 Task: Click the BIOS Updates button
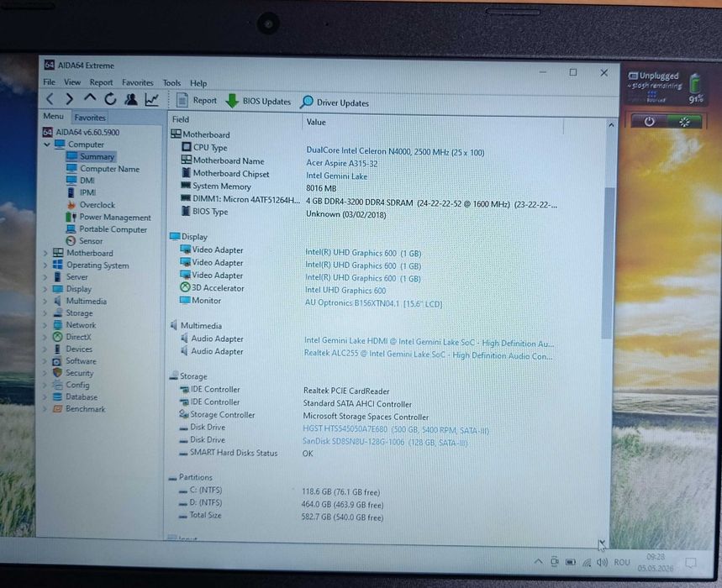(x=258, y=102)
